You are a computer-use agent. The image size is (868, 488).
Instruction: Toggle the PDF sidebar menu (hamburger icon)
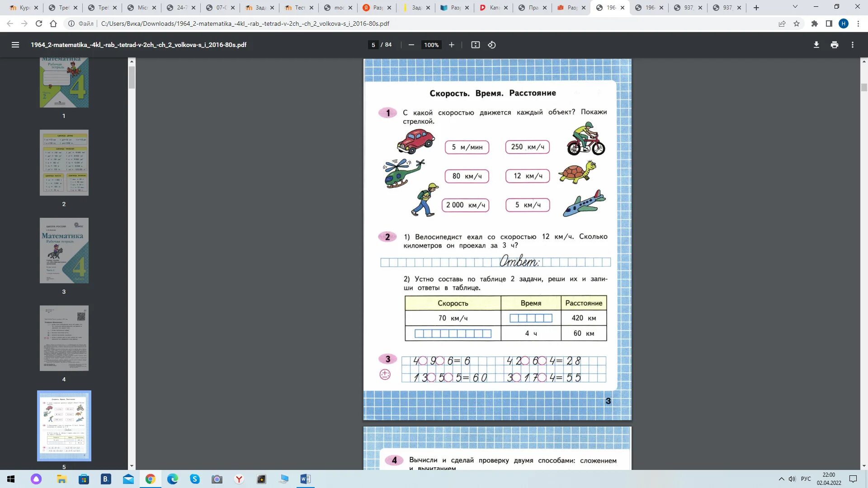(x=15, y=45)
